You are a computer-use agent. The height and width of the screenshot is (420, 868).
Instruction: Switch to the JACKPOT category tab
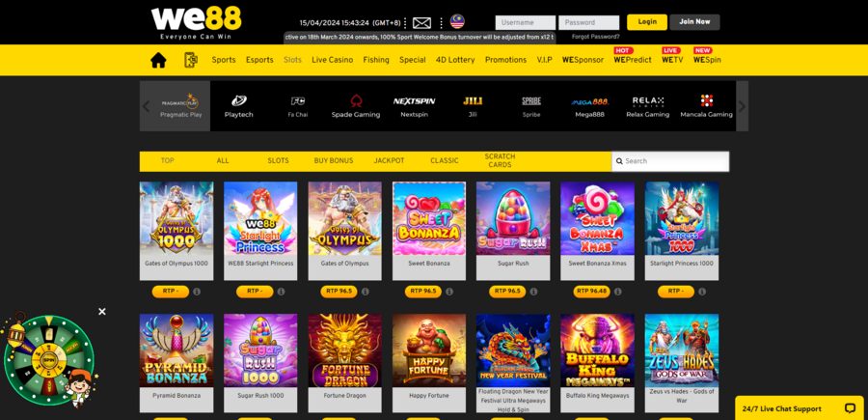pos(390,160)
